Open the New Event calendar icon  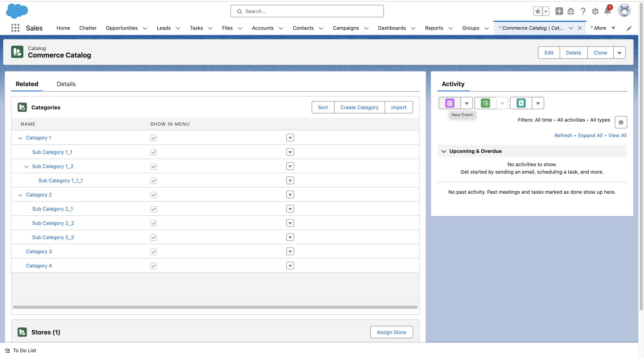click(x=450, y=103)
